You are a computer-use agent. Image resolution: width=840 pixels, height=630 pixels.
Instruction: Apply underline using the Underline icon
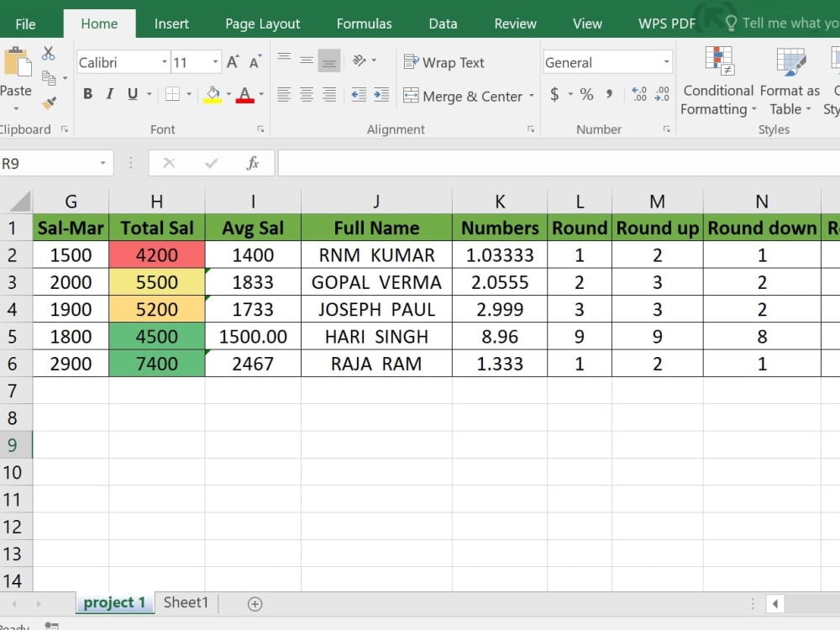131,93
